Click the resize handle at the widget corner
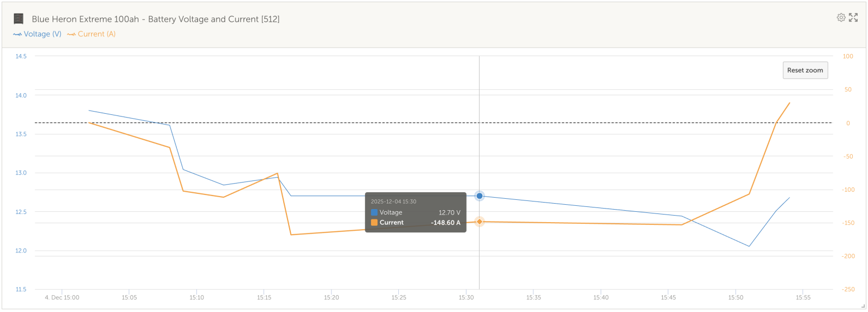The width and height of the screenshot is (868, 312). point(863,307)
